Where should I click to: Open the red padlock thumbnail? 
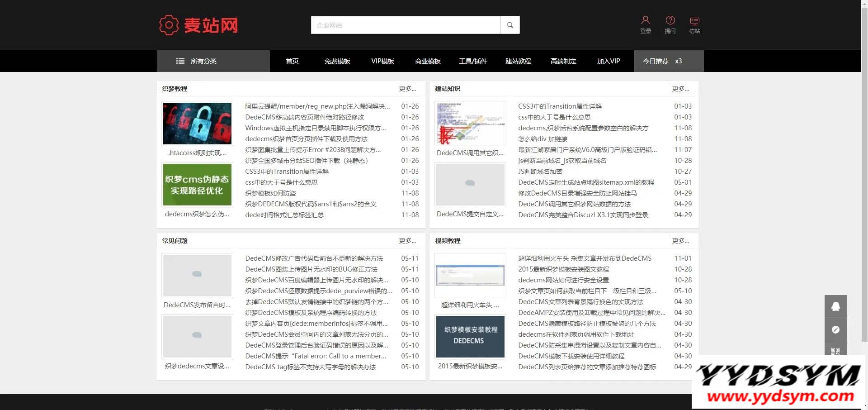point(197,124)
